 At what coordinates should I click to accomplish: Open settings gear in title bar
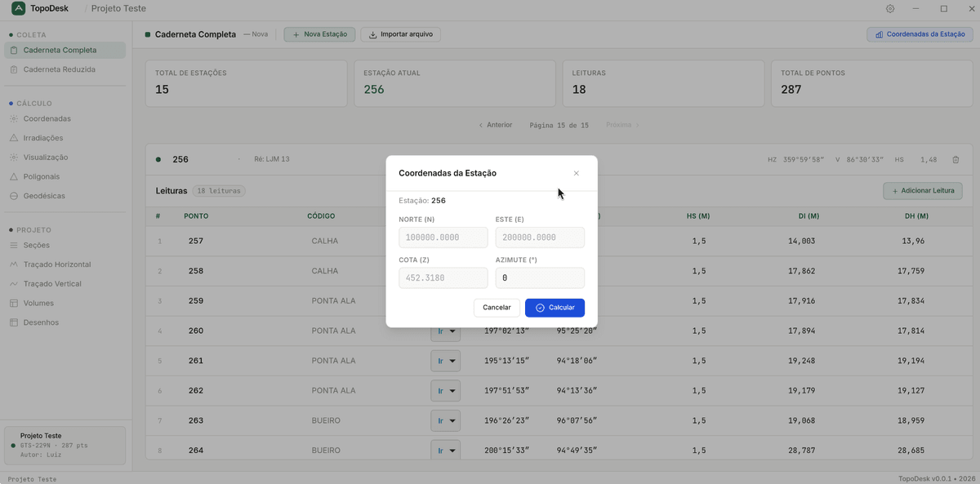890,9
